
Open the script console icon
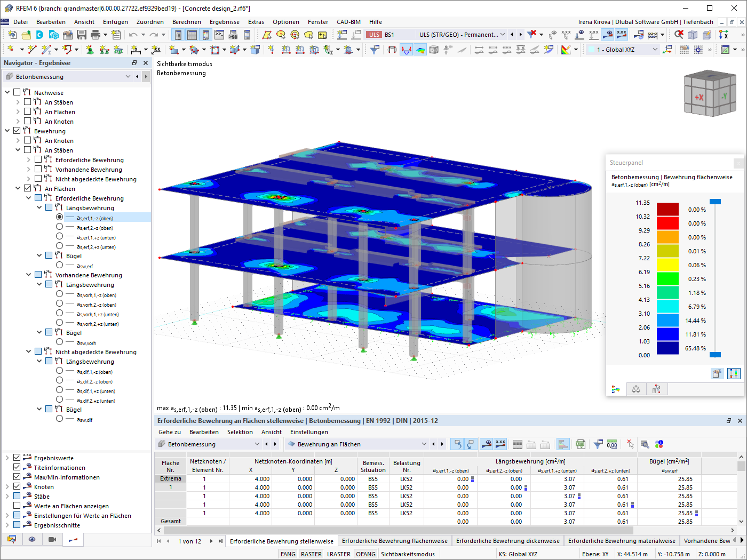click(219, 35)
